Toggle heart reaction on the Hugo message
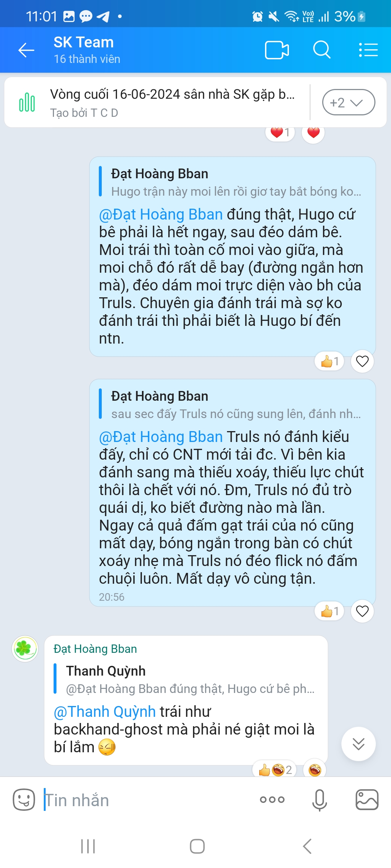Image resolution: width=391 pixels, height=868 pixels. pos(362,361)
